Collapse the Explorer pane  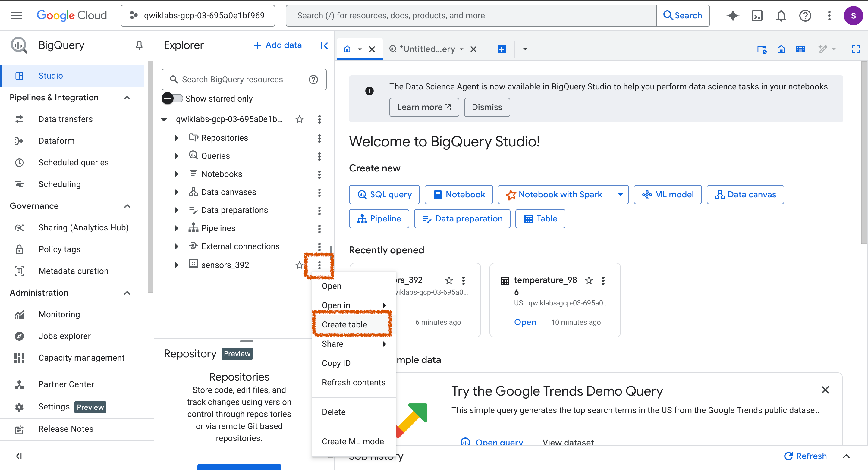pyautogui.click(x=324, y=45)
